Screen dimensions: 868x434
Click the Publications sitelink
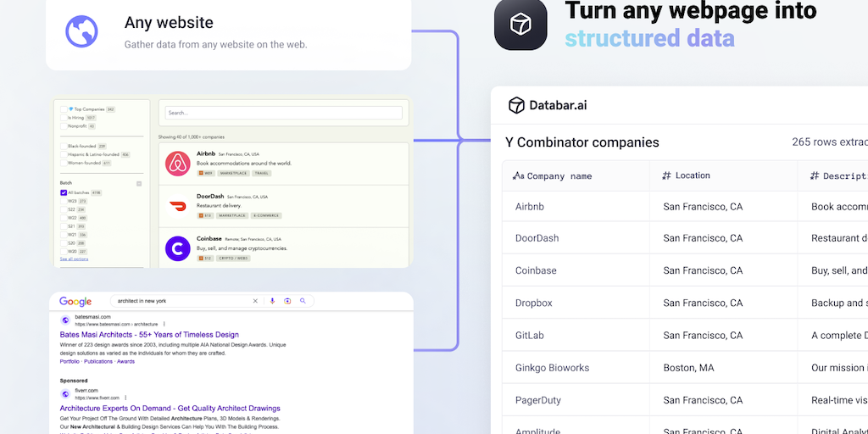98,361
